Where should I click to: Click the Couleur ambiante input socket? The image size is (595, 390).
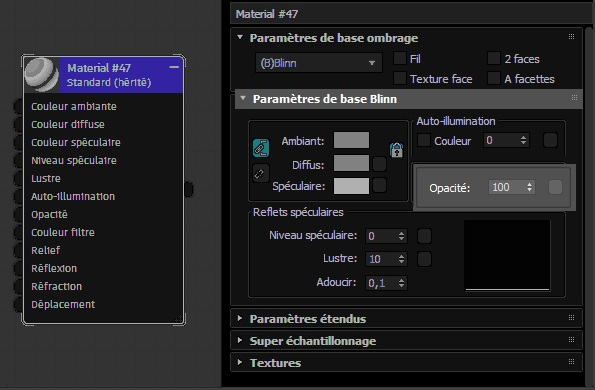[18, 106]
